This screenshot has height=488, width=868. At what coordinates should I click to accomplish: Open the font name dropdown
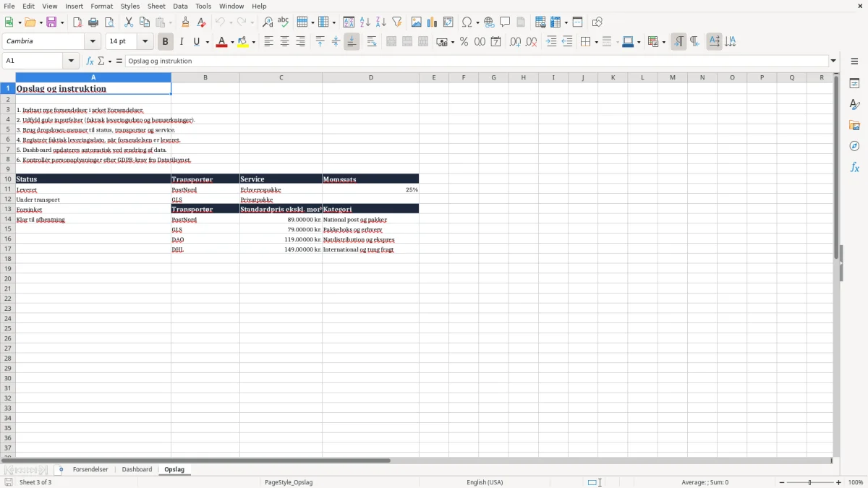tap(93, 42)
